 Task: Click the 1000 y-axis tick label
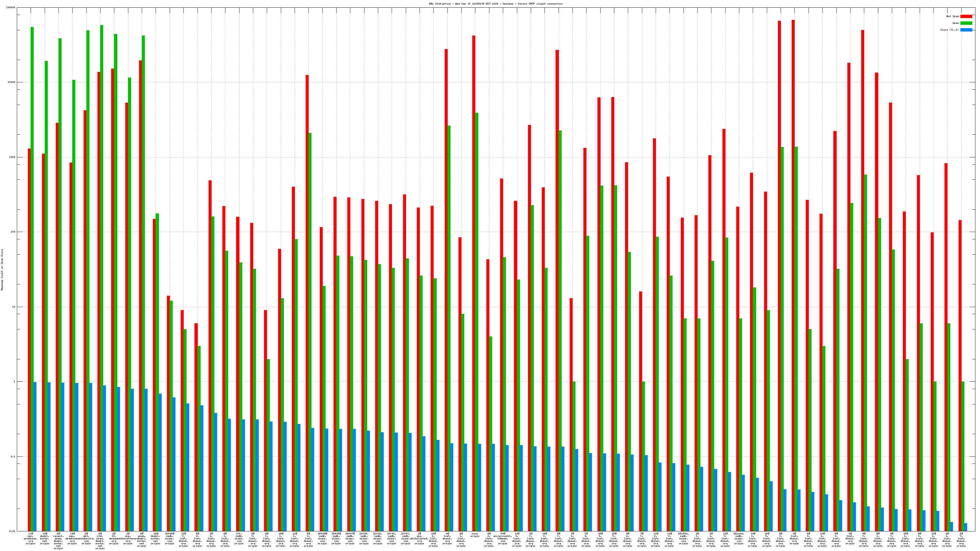pos(13,157)
